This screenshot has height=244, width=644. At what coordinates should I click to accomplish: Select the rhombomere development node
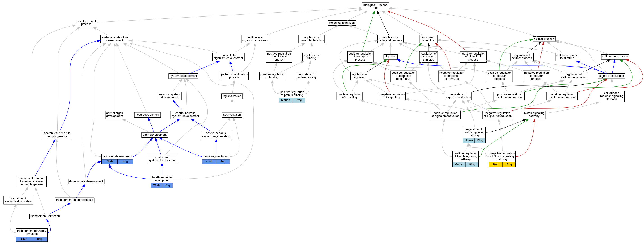(x=86, y=182)
